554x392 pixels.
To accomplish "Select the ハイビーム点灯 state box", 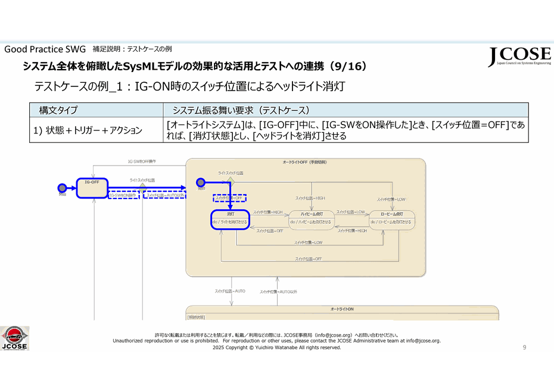I will click(x=312, y=220).
